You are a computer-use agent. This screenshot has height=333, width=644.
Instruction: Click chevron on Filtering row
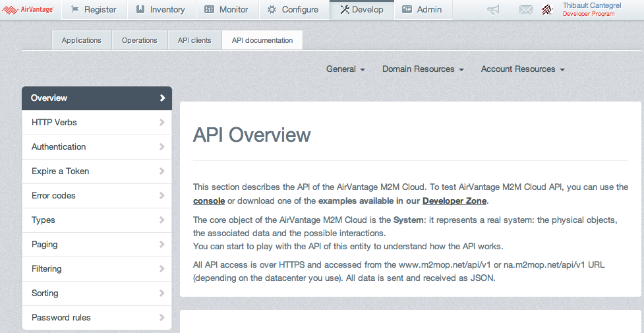pyautogui.click(x=161, y=269)
